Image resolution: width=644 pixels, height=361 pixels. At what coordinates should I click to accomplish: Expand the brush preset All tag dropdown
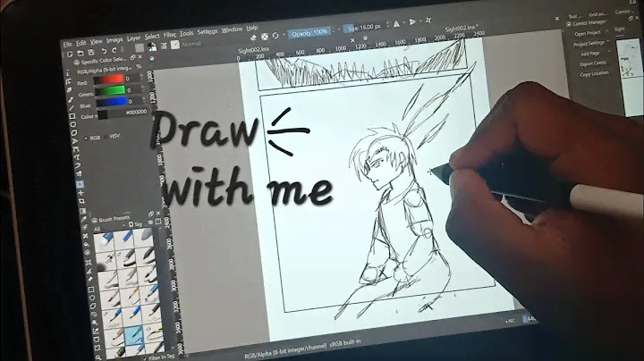98,229
